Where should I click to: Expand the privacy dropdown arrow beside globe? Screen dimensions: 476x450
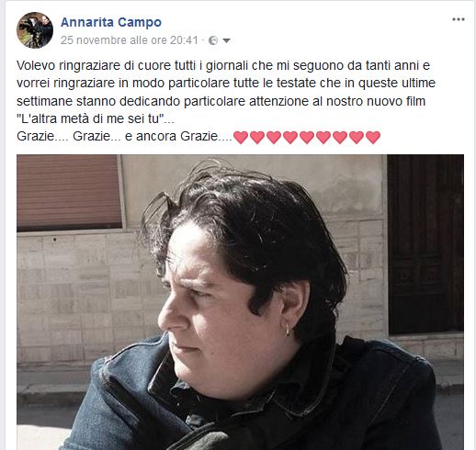click(x=226, y=40)
